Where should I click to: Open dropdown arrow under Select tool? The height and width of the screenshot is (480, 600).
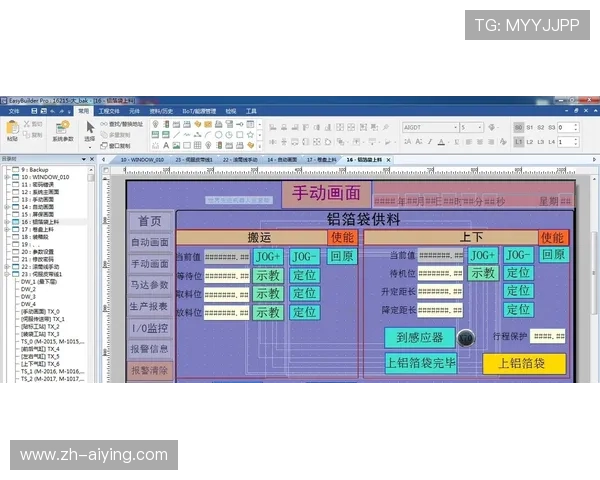pyautogui.click(x=90, y=147)
